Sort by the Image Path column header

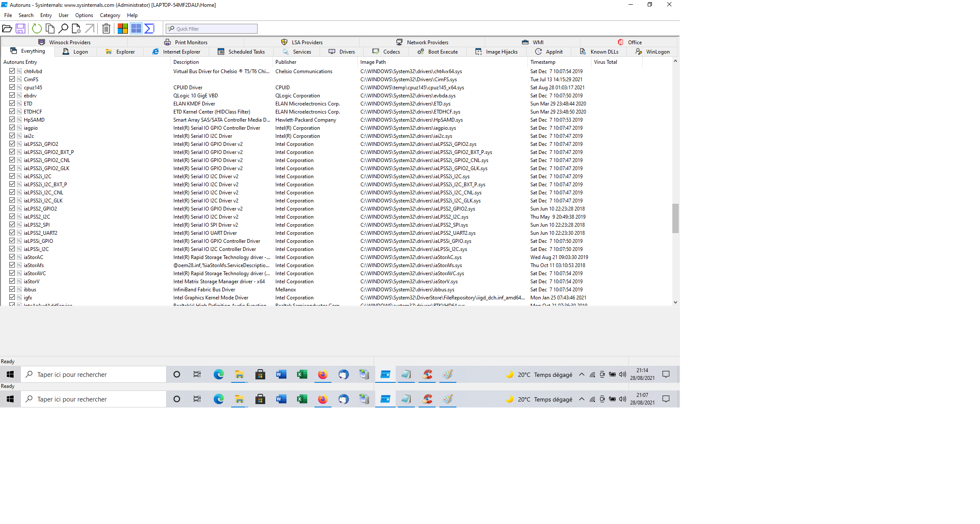tap(442, 62)
